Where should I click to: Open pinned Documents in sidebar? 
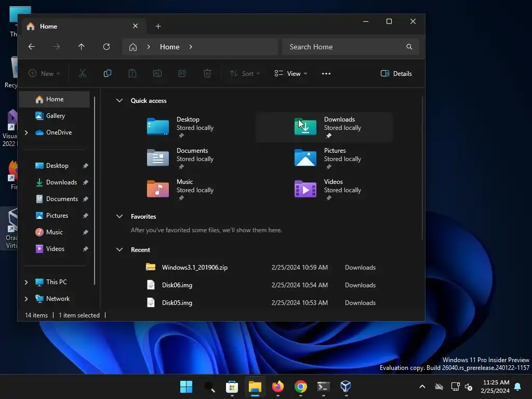tap(55, 199)
